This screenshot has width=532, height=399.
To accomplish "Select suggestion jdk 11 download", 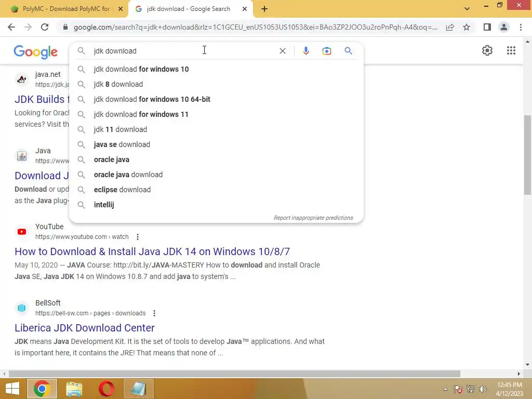I will point(216,129).
